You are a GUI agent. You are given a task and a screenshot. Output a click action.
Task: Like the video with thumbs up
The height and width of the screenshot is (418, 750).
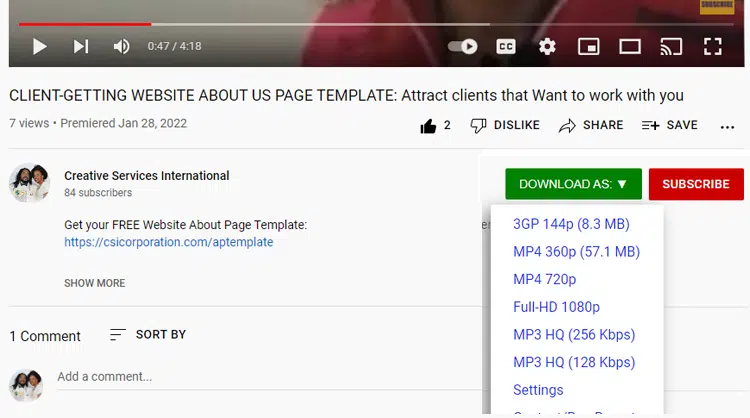(435, 126)
